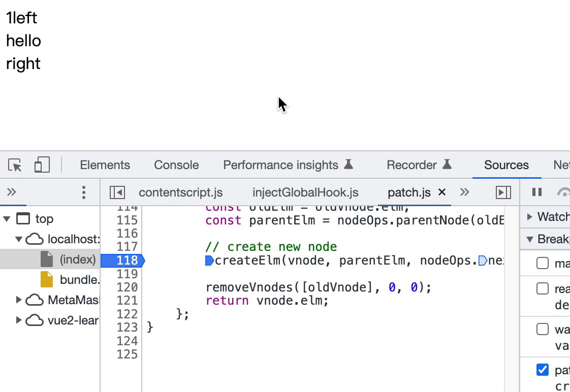Pause script execution
Screen dimensions: 570x392
pyautogui.click(x=537, y=192)
